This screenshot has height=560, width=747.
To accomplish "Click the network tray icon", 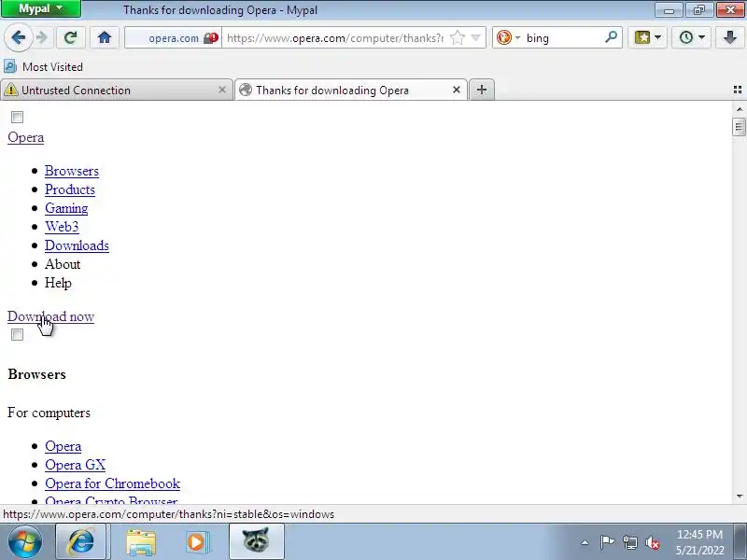I will 629,542.
